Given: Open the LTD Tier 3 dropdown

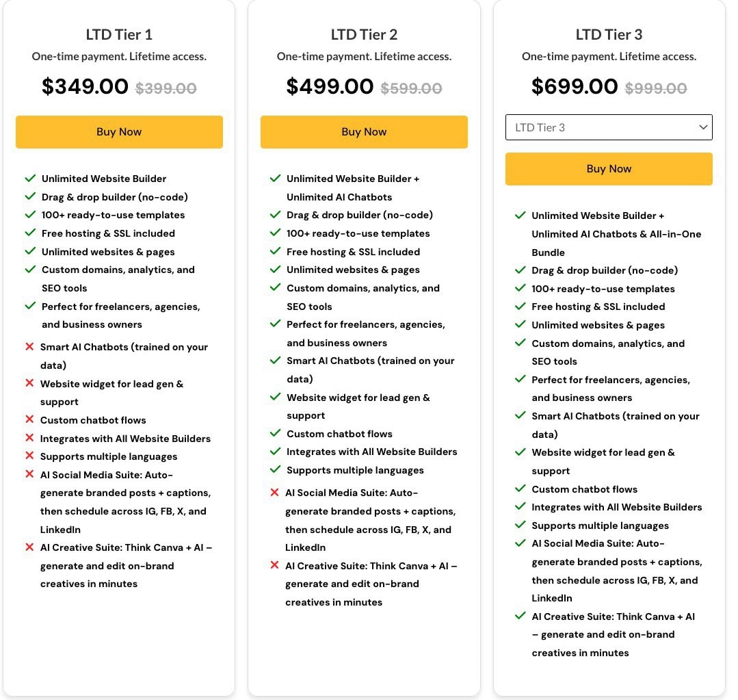Looking at the screenshot, I should click(x=609, y=127).
